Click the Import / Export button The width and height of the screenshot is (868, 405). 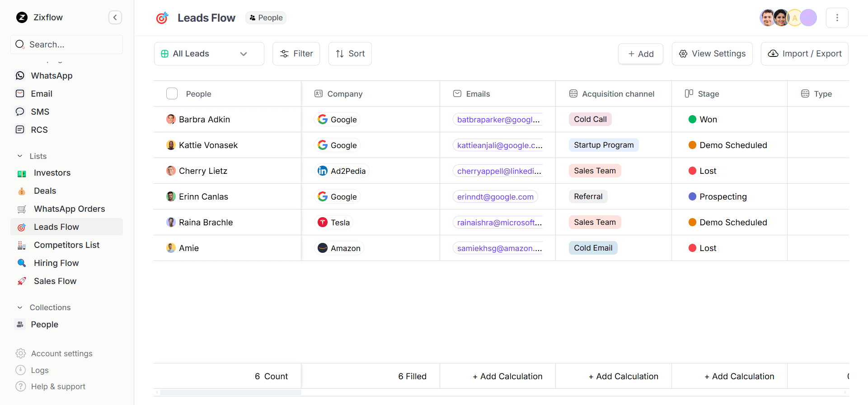pos(804,54)
